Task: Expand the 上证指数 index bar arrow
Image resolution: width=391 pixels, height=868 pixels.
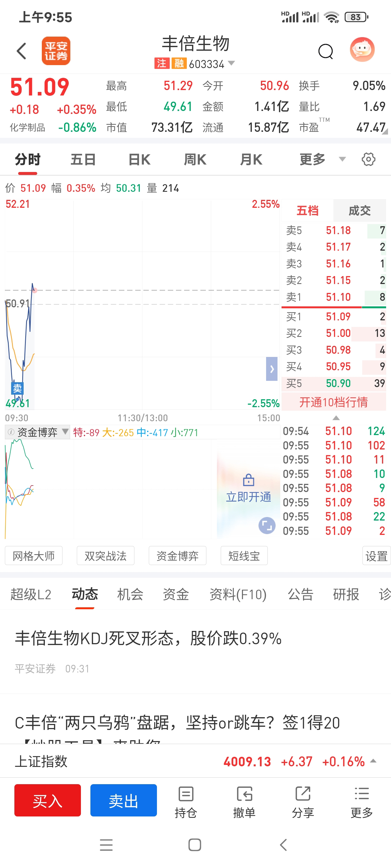Action: (373, 761)
